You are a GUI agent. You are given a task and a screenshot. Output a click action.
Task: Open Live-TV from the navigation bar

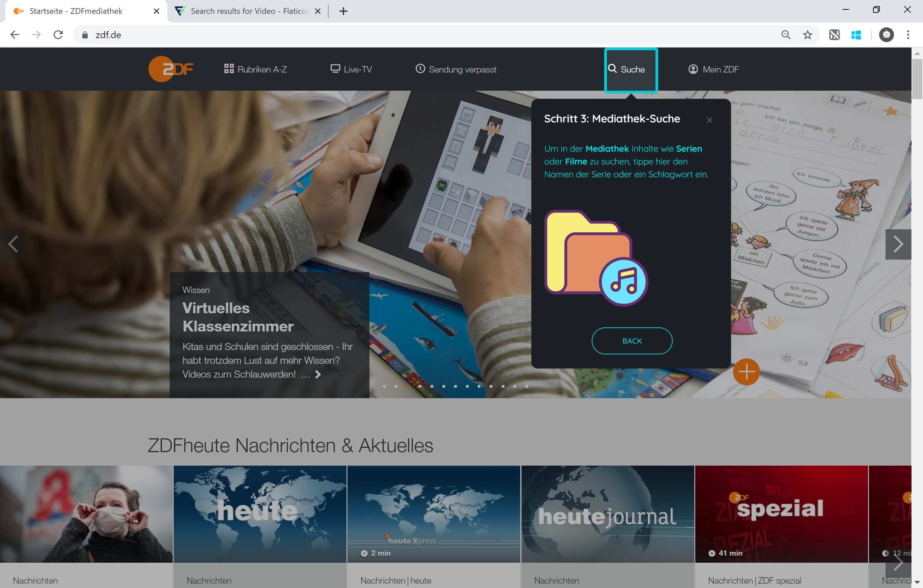351,69
